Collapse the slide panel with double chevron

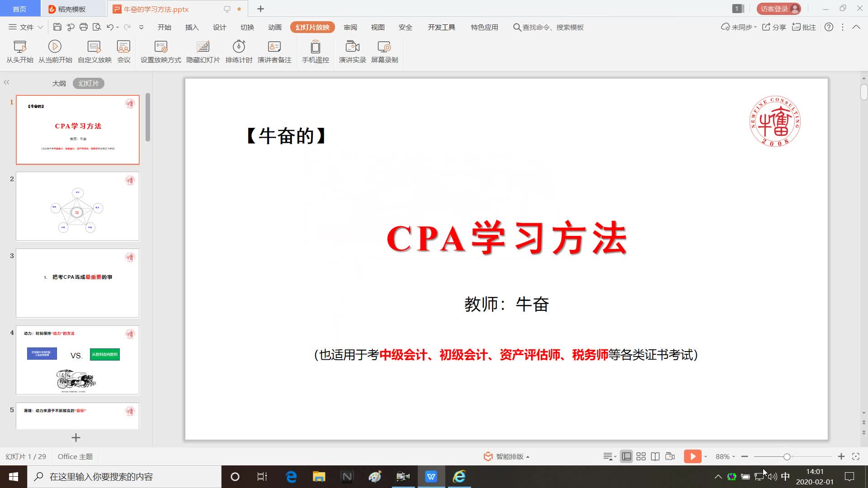point(6,82)
